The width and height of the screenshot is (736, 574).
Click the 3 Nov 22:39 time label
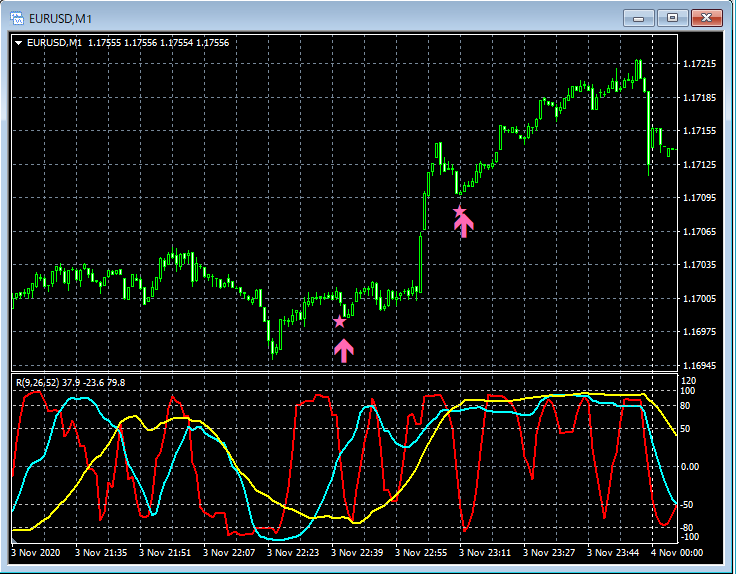357,552
